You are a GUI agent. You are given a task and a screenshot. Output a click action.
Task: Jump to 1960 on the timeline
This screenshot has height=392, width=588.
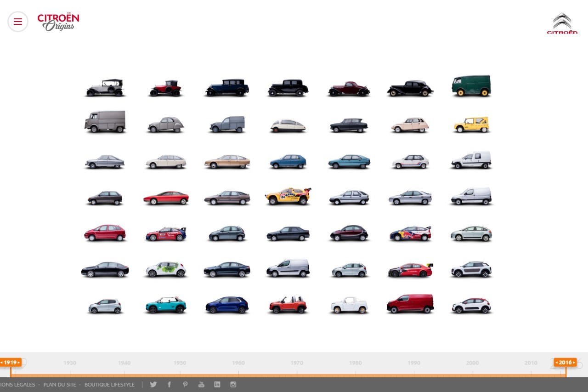pyautogui.click(x=238, y=363)
